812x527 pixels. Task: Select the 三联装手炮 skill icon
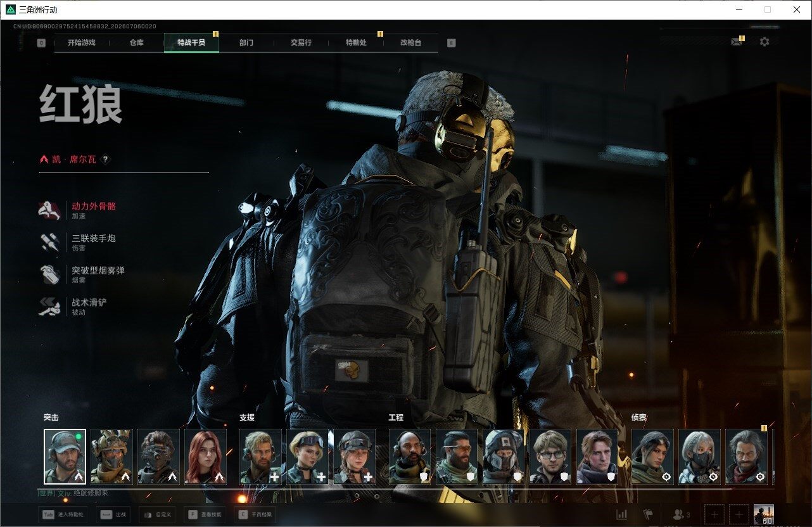50,243
